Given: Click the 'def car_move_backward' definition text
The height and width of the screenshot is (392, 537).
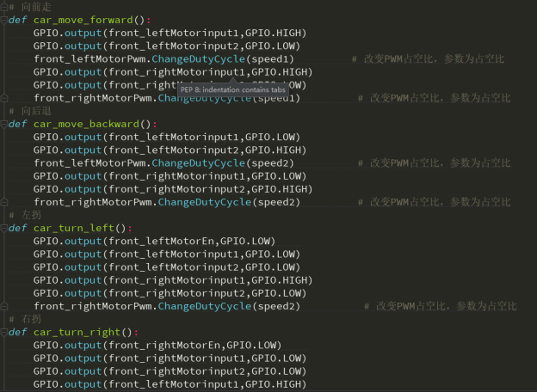Looking at the screenshot, I should 83,124.
